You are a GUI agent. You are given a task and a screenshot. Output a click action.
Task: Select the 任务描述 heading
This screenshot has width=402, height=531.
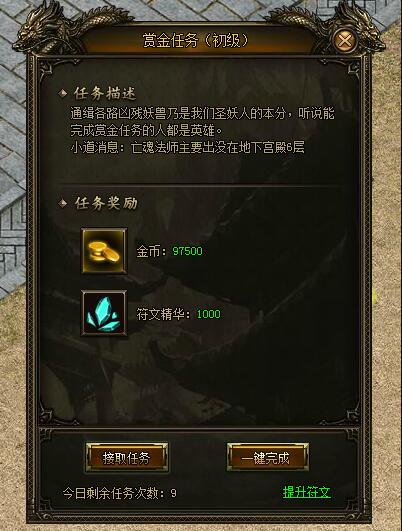pyautogui.click(x=105, y=93)
